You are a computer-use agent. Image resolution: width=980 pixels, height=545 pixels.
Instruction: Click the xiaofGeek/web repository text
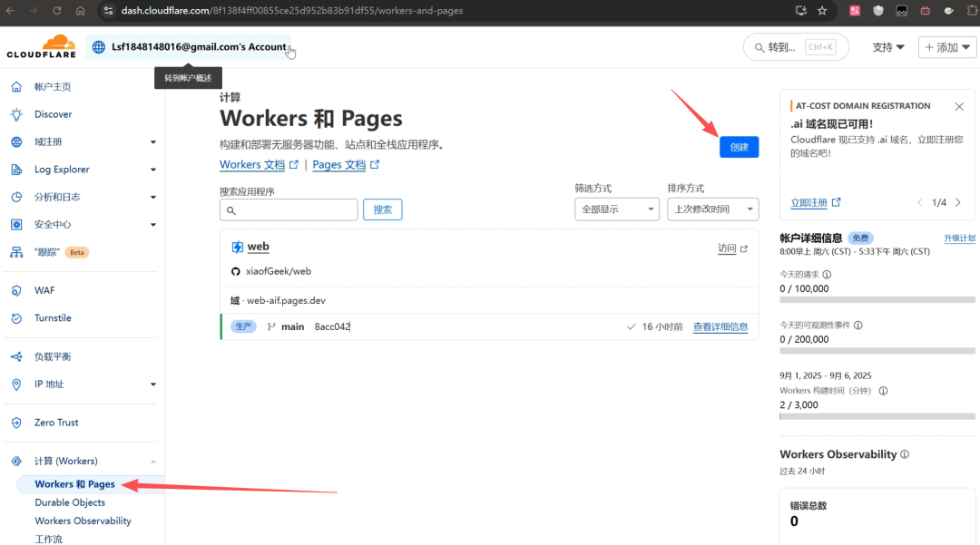click(x=279, y=271)
